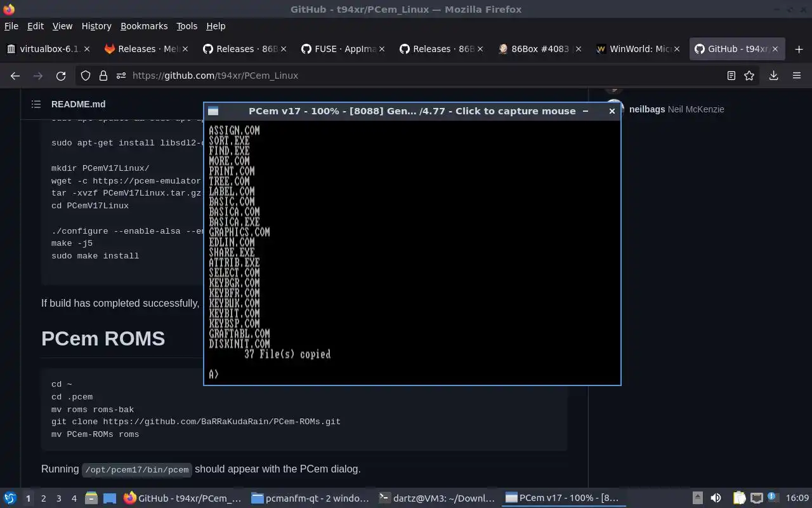Image resolution: width=812 pixels, height=508 pixels.
Task: Click README.md file title
Action: click(x=78, y=104)
